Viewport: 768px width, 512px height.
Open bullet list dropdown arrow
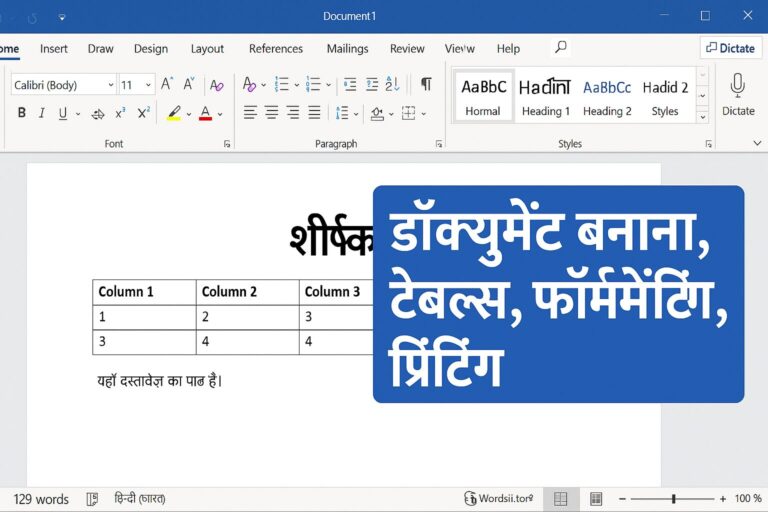click(x=296, y=85)
